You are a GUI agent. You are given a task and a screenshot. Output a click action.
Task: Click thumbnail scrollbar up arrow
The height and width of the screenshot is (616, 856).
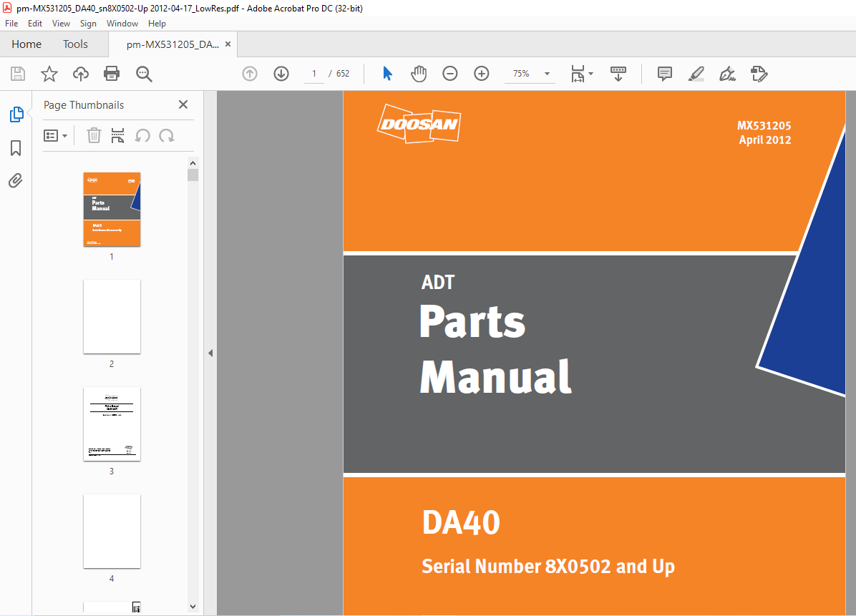click(x=193, y=163)
